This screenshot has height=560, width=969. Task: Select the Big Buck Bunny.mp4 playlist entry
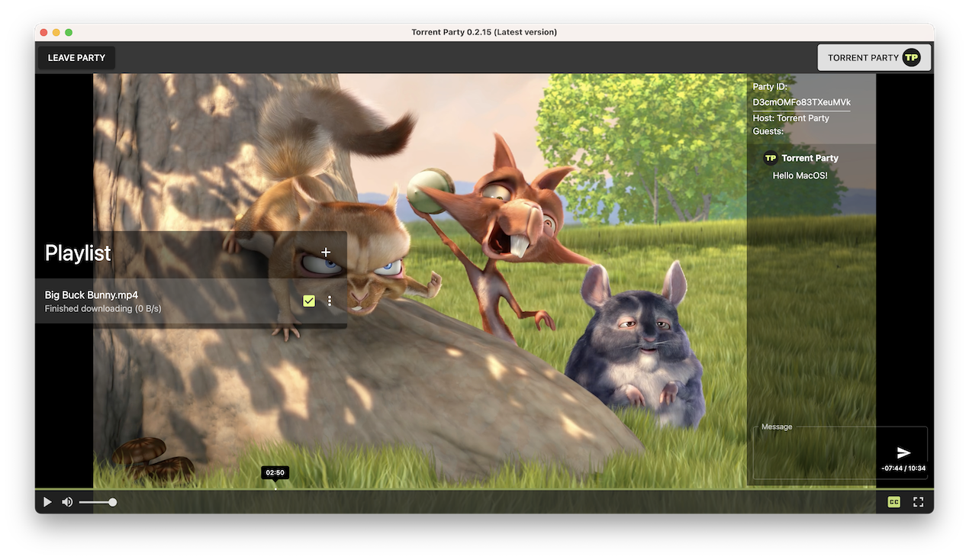(x=191, y=301)
